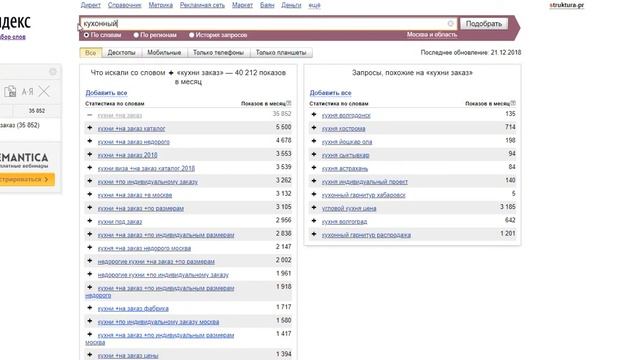Click help icon next to left 'Показов в месяц'

pos(289,103)
